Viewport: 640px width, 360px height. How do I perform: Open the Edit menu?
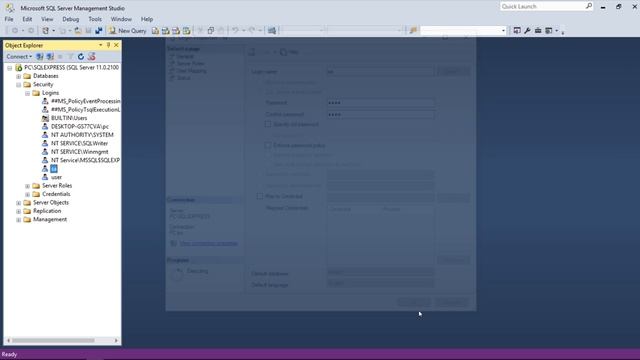click(x=27, y=19)
